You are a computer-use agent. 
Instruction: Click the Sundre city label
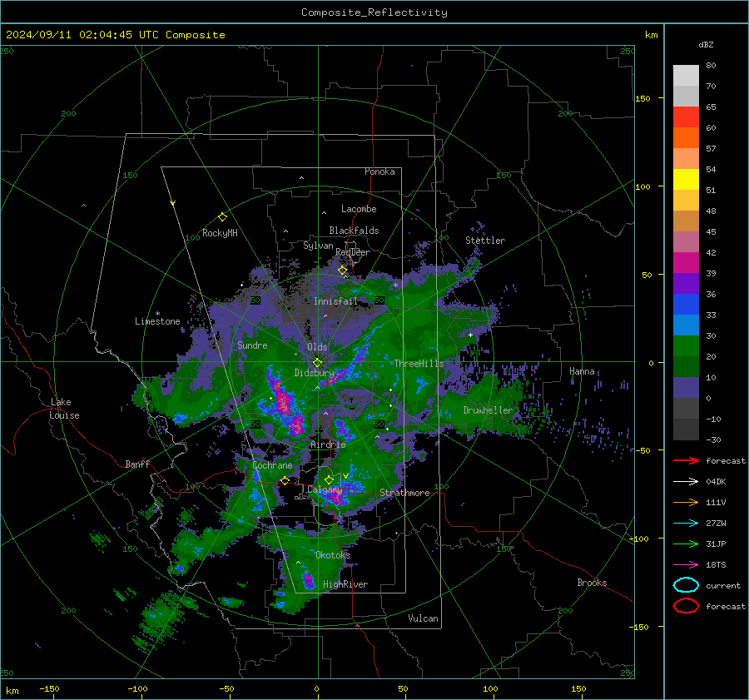click(x=252, y=345)
